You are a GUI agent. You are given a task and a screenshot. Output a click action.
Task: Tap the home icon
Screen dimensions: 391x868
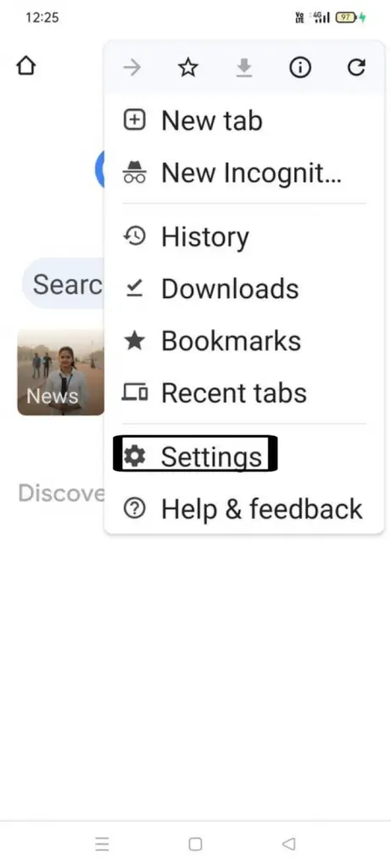(25, 66)
